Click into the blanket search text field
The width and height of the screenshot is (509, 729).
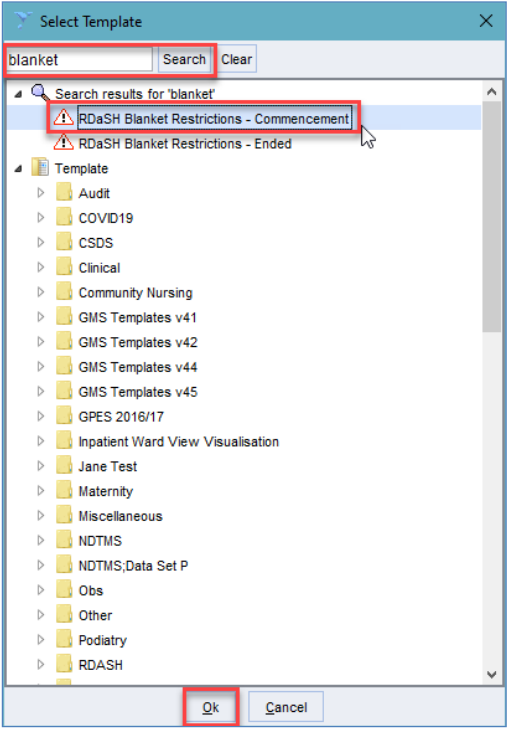(79, 60)
